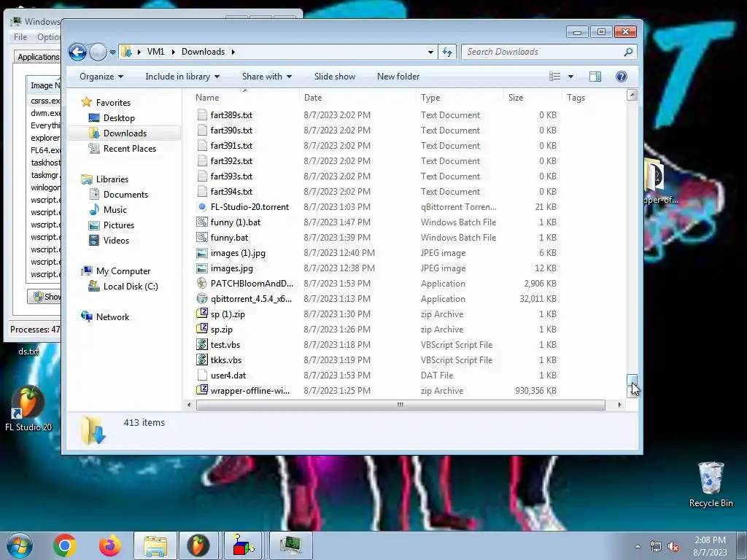This screenshot has height=560, width=747.
Task: Open the Recycle Bin desktop icon
Action: [x=711, y=485]
